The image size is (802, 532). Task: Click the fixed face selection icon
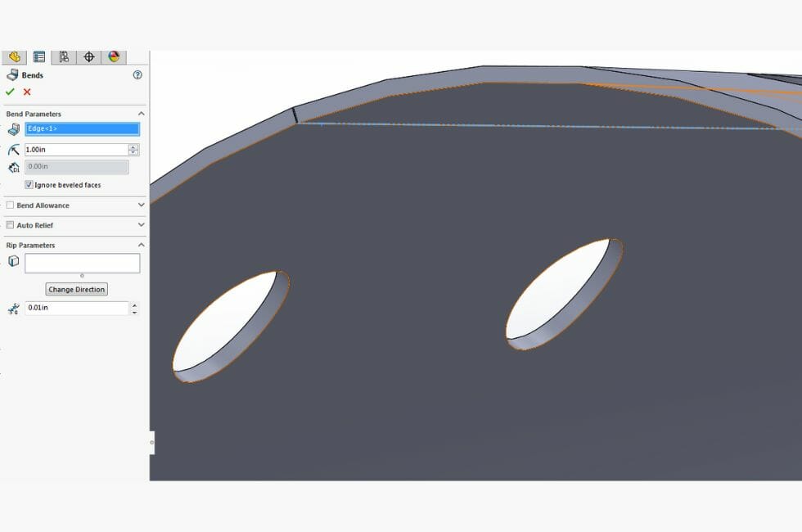click(13, 128)
